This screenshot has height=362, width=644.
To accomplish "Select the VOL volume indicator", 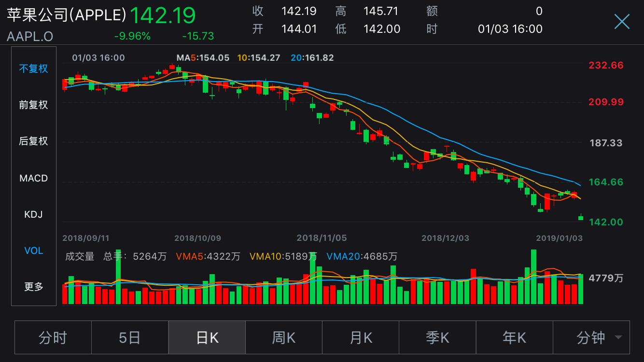I will pyautogui.click(x=33, y=251).
